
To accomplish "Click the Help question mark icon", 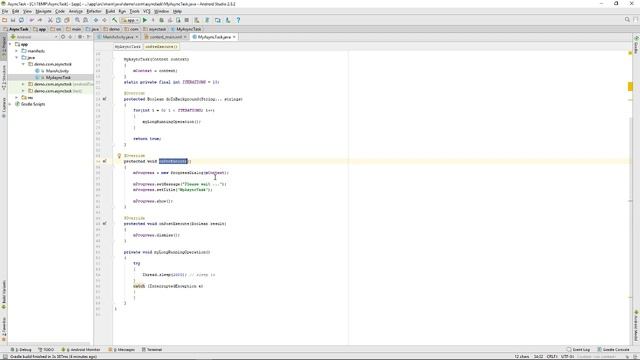I will (x=238, y=20).
